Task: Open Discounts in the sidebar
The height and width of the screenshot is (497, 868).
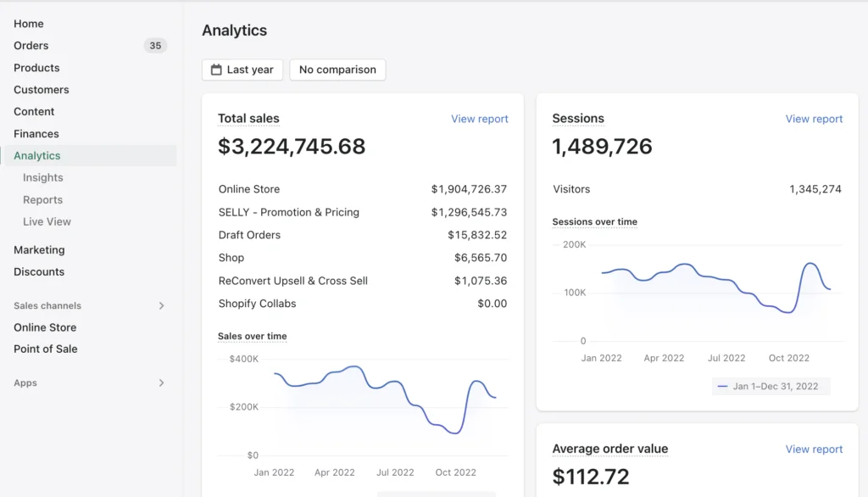Action: [39, 271]
